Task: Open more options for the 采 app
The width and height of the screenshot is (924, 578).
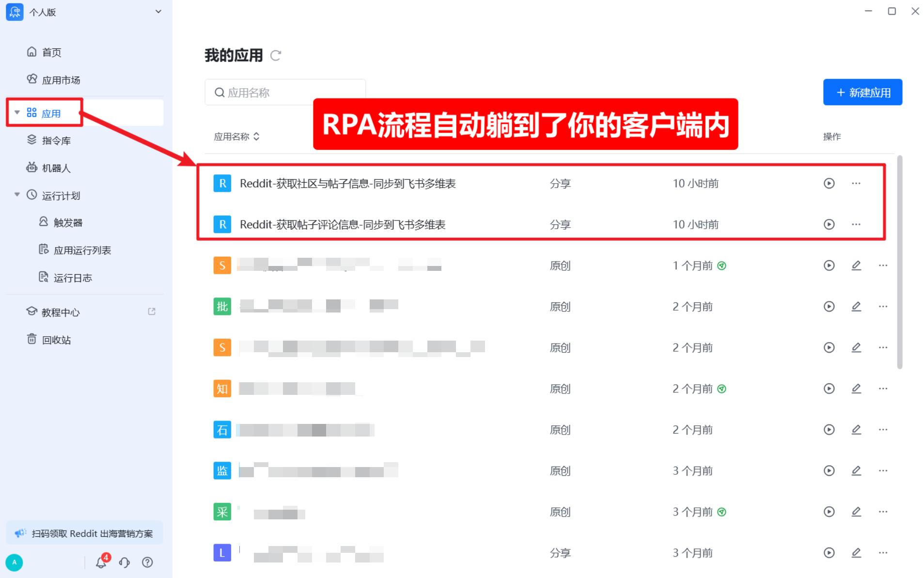Action: tap(883, 512)
